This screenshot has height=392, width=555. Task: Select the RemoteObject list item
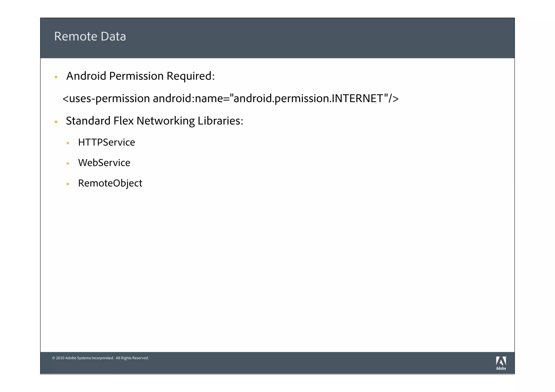110,183
